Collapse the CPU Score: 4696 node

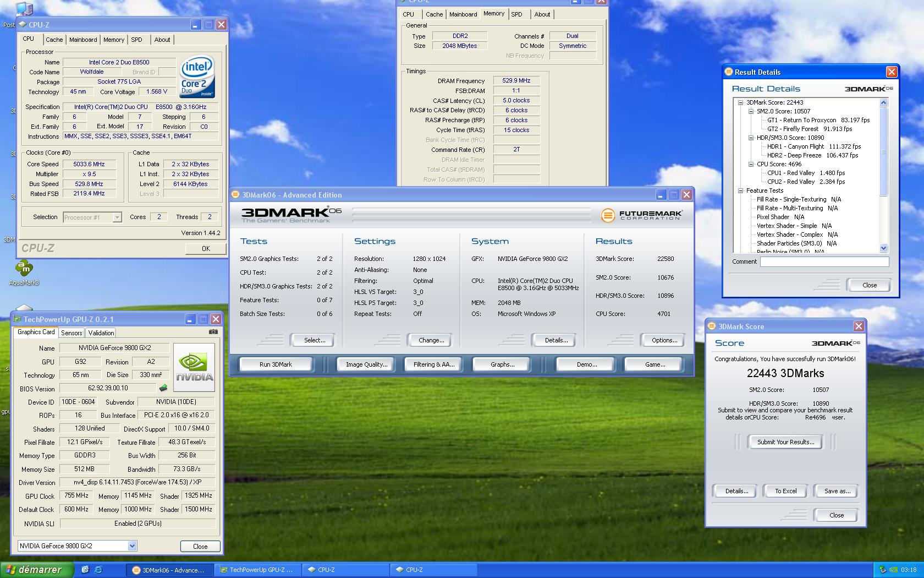point(751,164)
